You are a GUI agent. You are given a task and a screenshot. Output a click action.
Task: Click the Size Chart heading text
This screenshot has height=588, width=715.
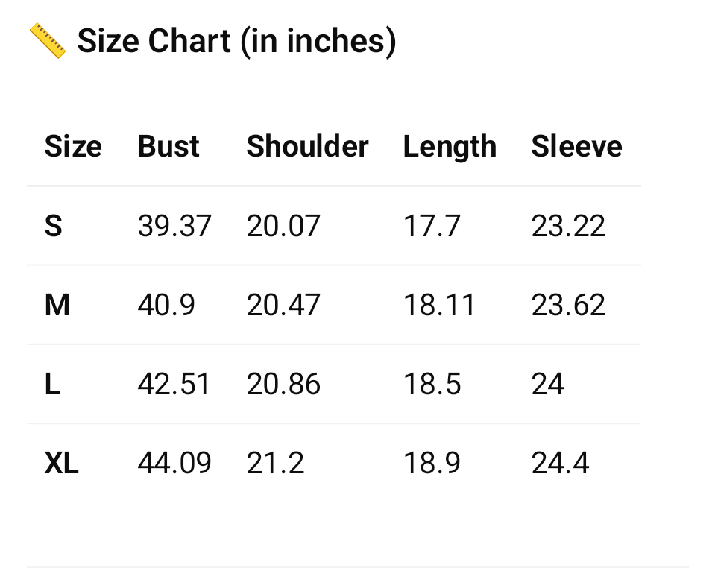click(x=236, y=40)
